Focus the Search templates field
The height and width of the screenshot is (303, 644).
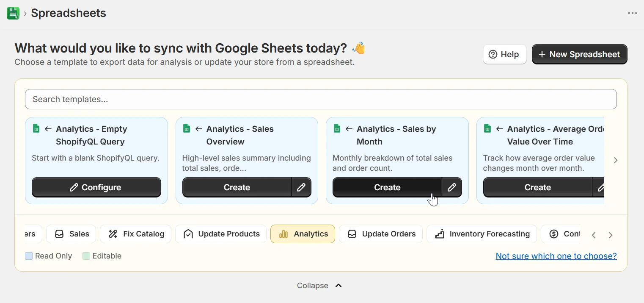[x=321, y=99]
